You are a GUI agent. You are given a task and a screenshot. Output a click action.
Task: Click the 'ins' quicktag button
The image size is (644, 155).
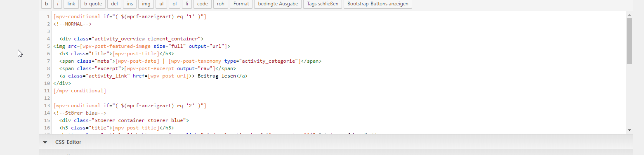(x=130, y=4)
